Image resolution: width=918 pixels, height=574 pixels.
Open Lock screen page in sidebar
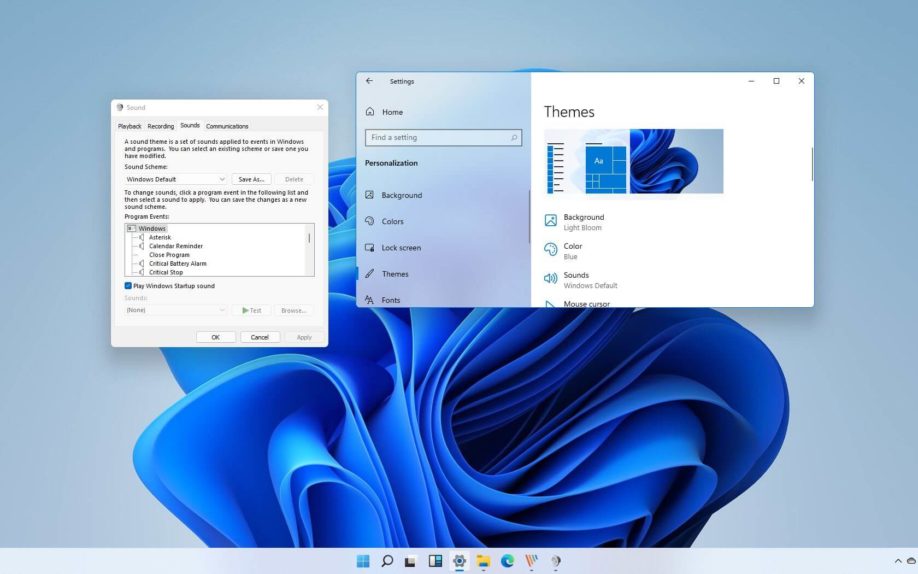(401, 248)
